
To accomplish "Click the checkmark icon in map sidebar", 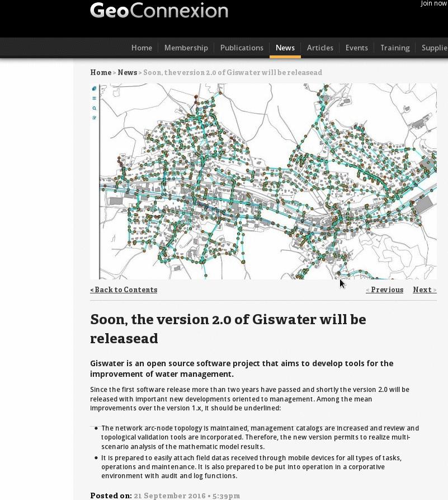I will pyautogui.click(x=94, y=118).
